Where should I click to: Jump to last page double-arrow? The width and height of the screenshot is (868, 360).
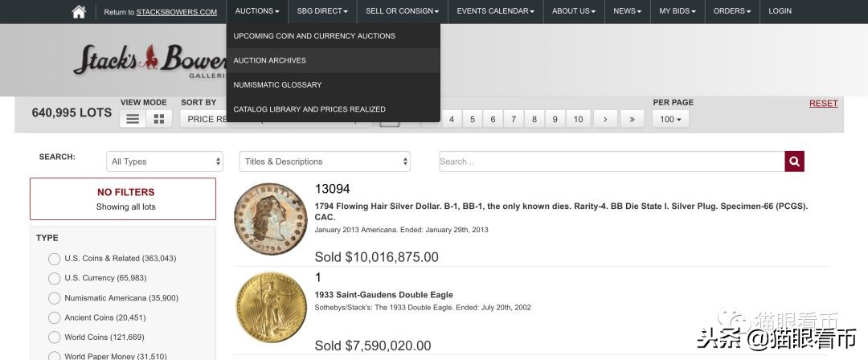pos(633,119)
